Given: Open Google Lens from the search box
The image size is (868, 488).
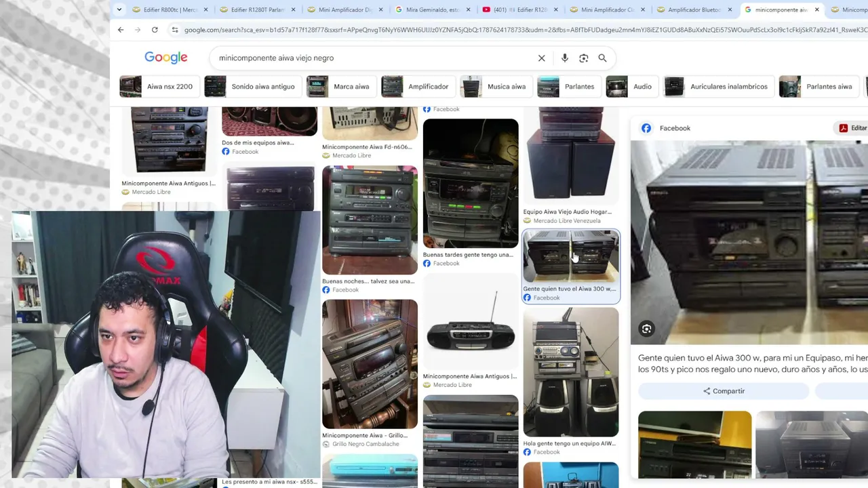Looking at the screenshot, I should (x=583, y=58).
